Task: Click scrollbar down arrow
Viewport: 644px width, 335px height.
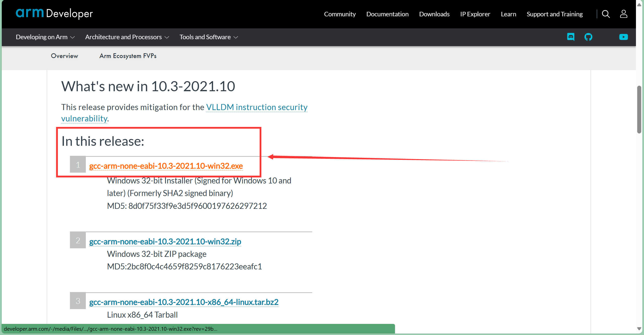Action: [639, 328]
